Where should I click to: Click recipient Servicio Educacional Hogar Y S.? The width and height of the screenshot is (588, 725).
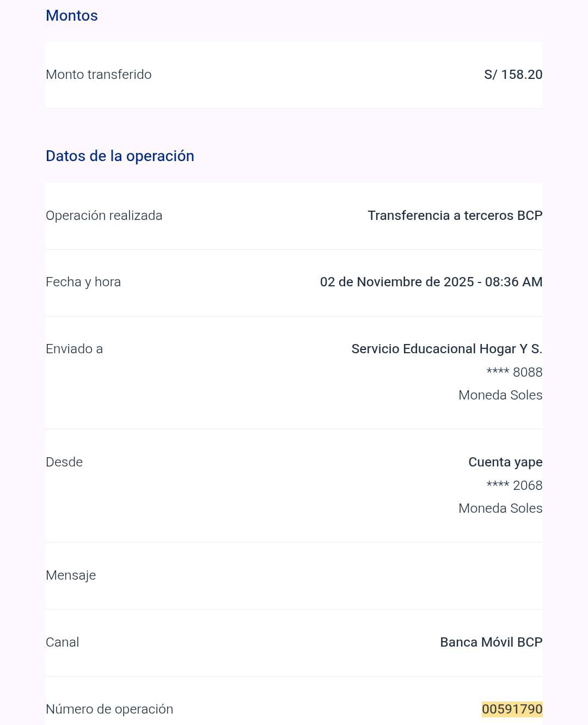446,349
